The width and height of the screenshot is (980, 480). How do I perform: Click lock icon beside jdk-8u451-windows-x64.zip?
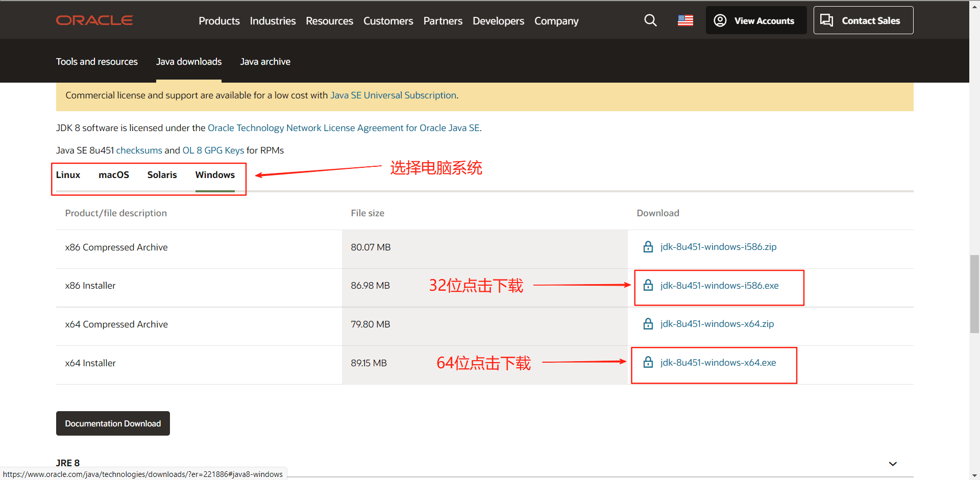point(648,324)
